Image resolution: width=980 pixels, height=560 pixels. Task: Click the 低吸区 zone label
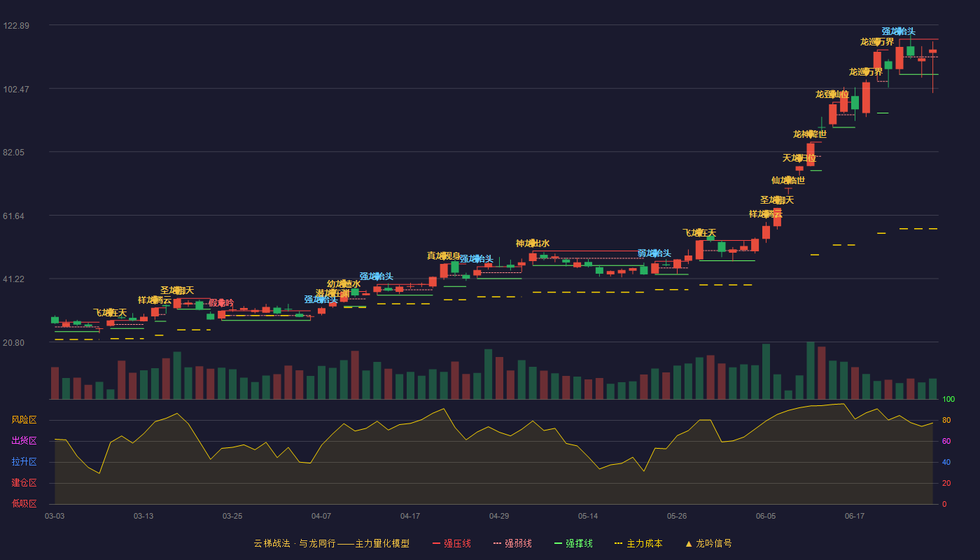pyautogui.click(x=24, y=503)
